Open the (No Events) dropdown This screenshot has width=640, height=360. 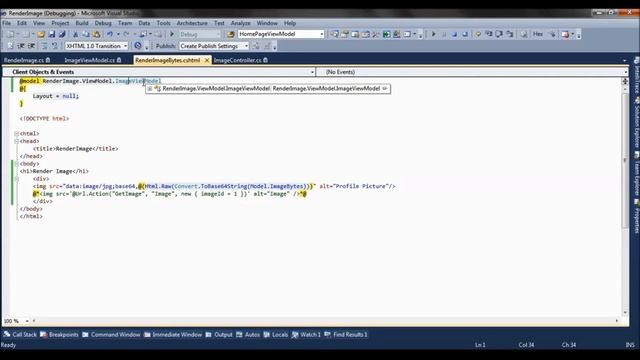tap(472, 72)
